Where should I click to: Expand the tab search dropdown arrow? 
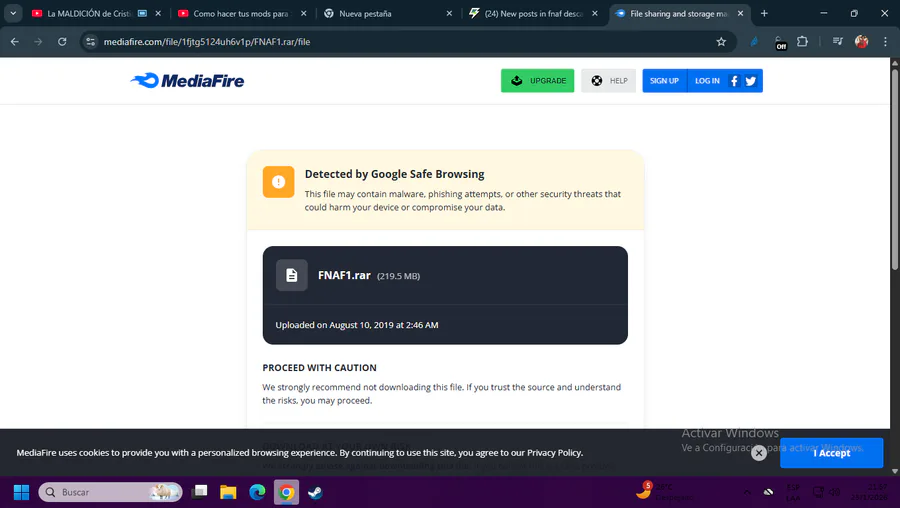click(x=13, y=13)
